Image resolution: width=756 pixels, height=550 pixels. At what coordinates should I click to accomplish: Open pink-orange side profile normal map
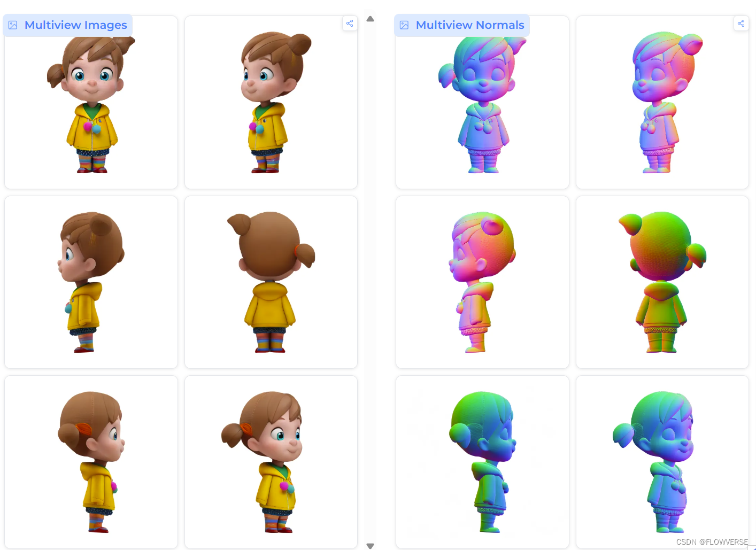(482, 282)
